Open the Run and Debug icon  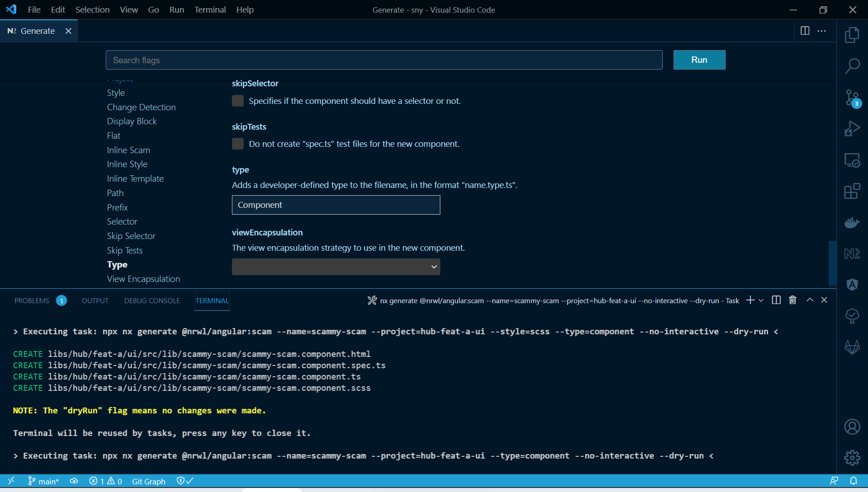pyautogui.click(x=852, y=129)
